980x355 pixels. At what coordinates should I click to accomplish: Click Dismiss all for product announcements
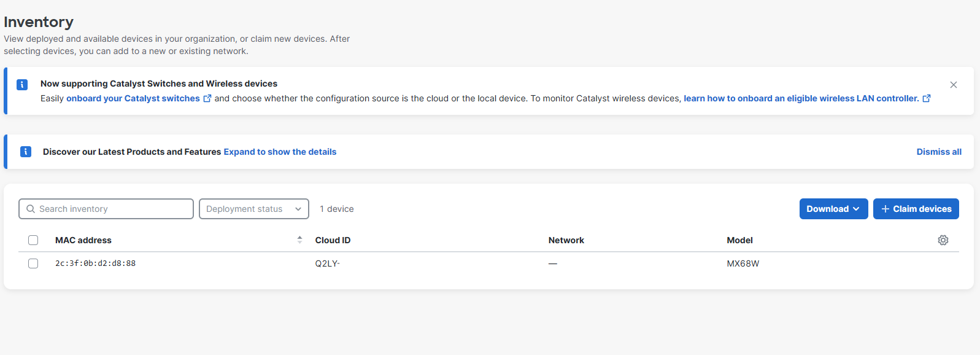point(939,151)
